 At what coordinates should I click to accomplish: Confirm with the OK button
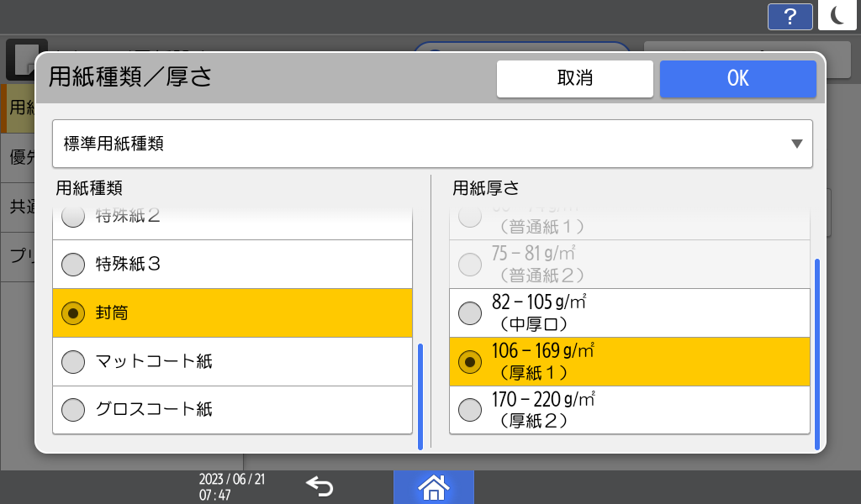[x=737, y=79]
